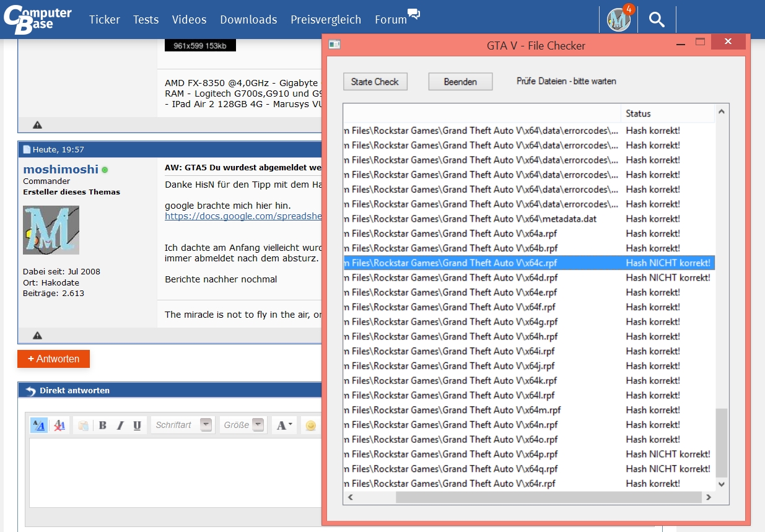Click the File Checker window system icon
This screenshot has height=532, width=765.
(334, 45)
